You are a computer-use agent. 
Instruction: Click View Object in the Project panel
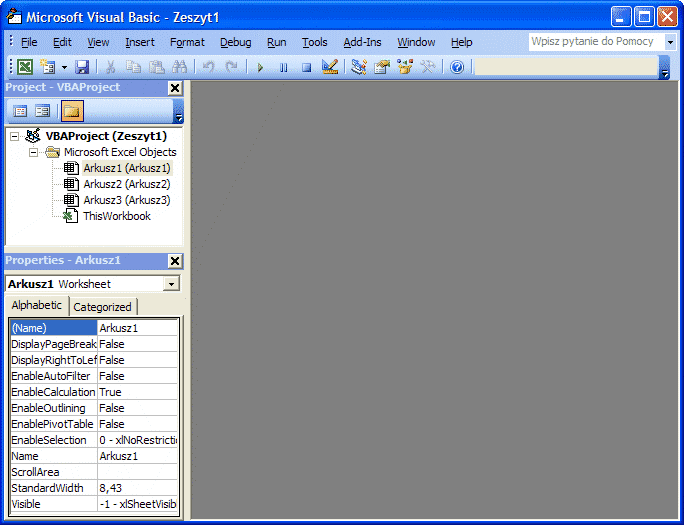42,111
